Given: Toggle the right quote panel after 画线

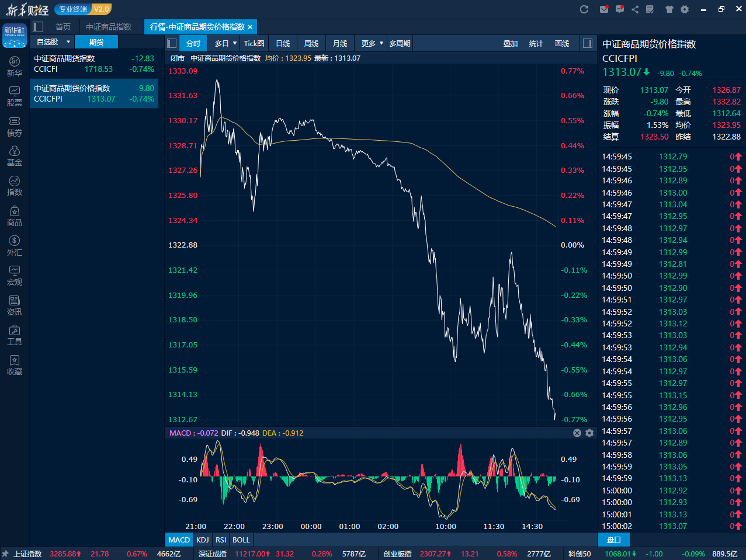Looking at the screenshot, I should point(588,43).
